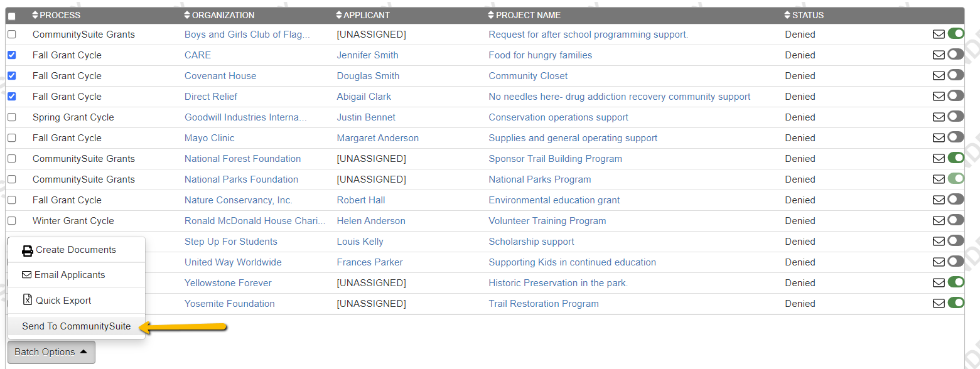Screen dimensions: 980x369
Task: Collapse the Batch Options menu via its chevron
Action: coord(83,352)
